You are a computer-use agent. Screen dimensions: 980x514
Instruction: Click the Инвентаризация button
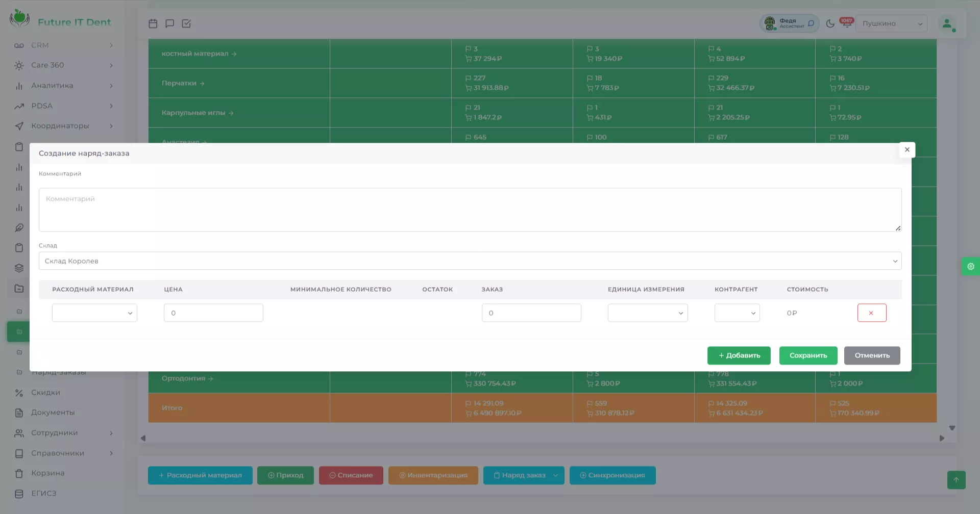433,475
